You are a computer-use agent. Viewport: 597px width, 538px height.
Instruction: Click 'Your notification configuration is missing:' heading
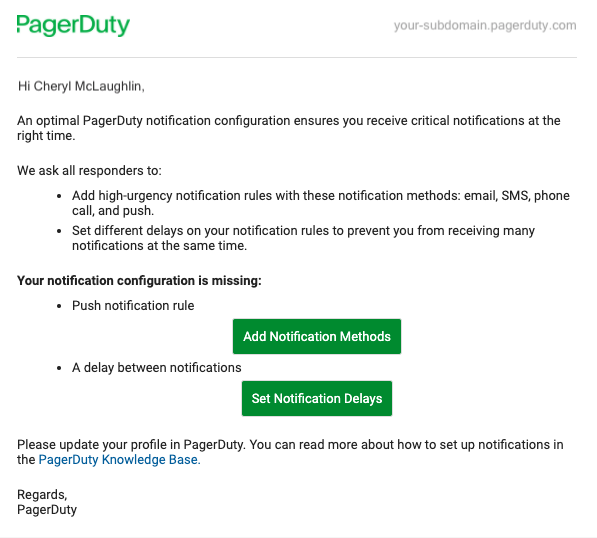coord(139,281)
